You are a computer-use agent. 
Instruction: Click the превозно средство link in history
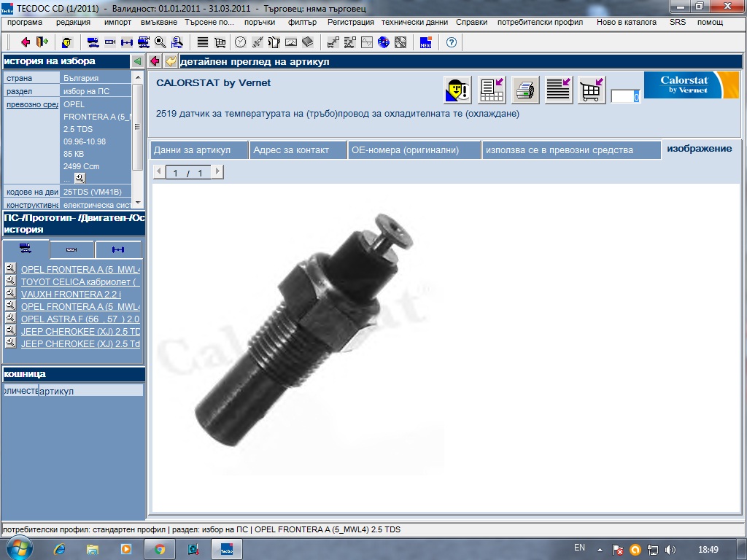tap(32, 104)
